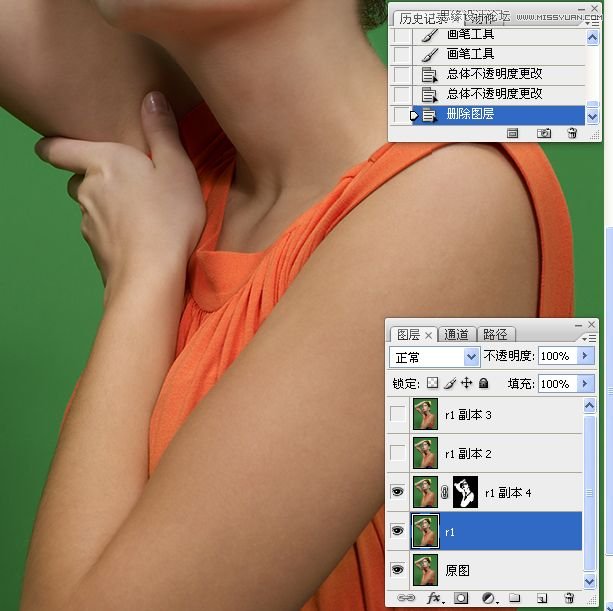Select the r1 副本 4 layer mask thumbnail
613x611 pixels.
(465, 492)
